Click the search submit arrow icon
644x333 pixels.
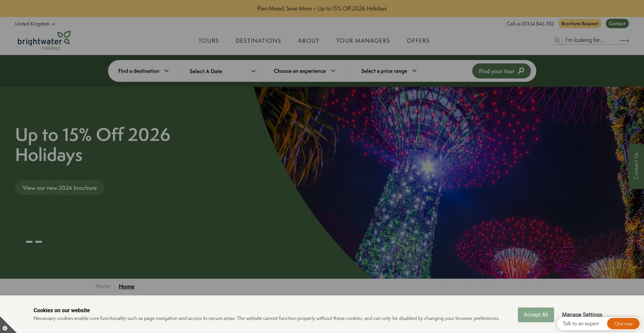coord(624,41)
